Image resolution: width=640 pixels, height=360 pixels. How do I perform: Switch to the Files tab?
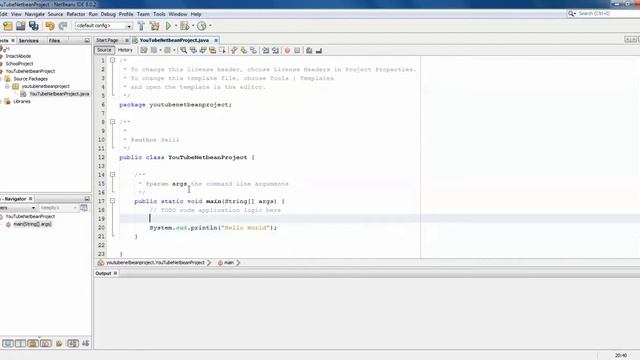pyautogui.click(x=54, y=41)
